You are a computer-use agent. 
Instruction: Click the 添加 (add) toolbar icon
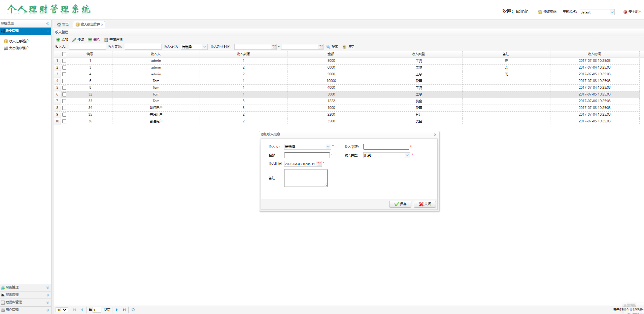(x=58, y=40)
